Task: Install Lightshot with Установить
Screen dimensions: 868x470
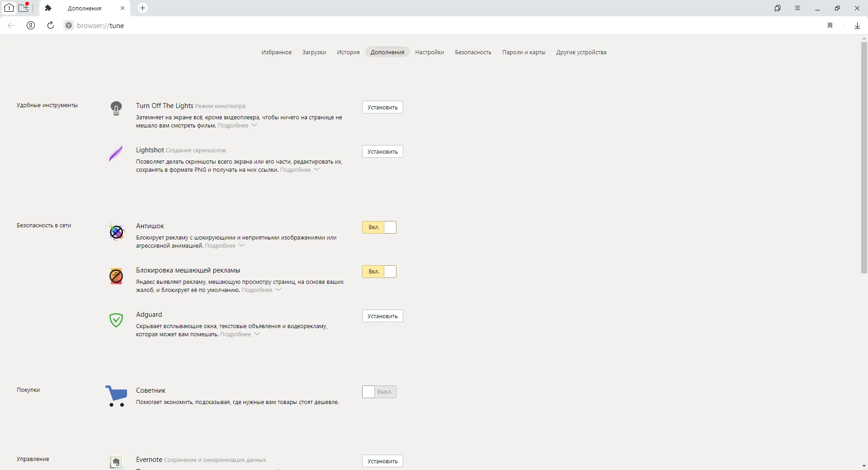Action: pos(382,151)
